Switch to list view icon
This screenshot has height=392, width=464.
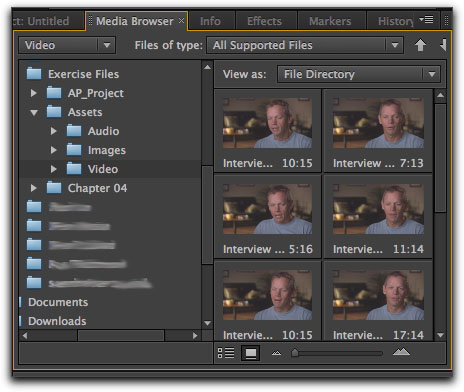pos(226,353)
